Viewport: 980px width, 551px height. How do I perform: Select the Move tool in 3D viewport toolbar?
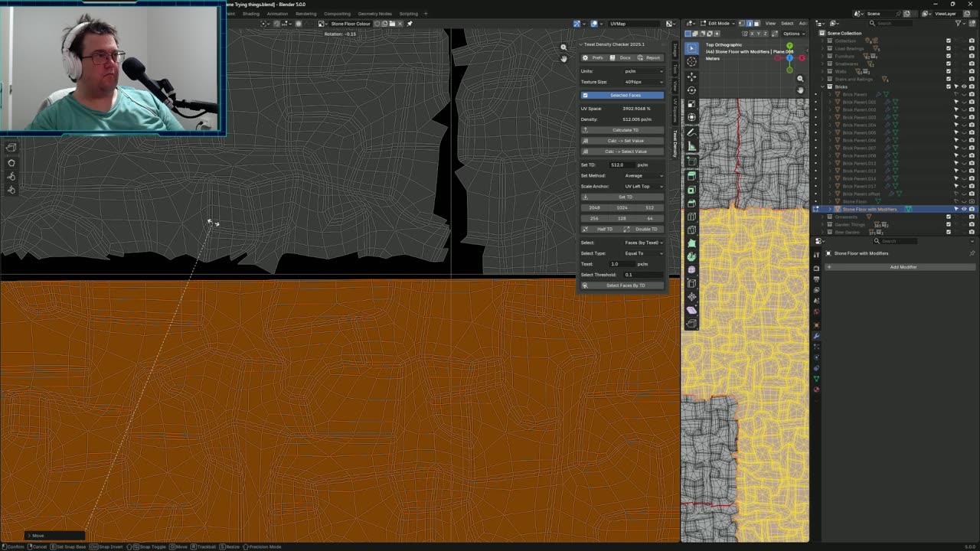(x=692, y=77)
